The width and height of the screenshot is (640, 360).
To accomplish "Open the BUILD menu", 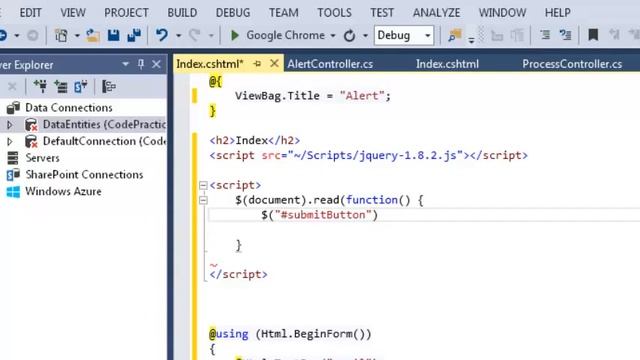I will pos(182,13).
